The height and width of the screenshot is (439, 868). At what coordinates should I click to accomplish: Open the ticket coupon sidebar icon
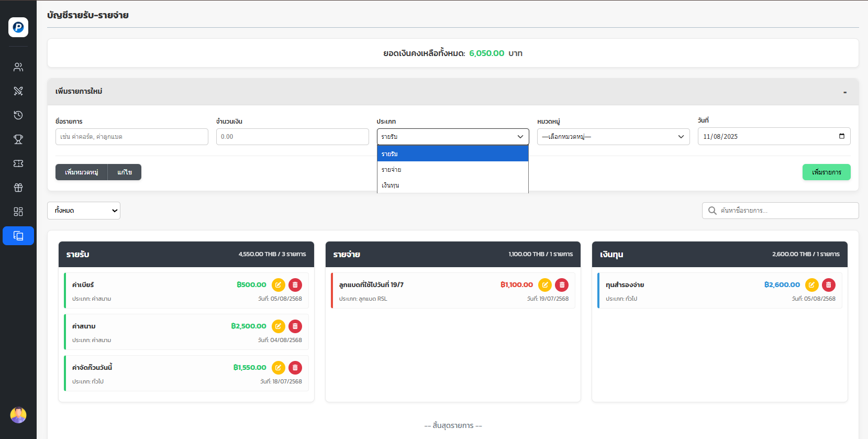[x=18, y=163]
